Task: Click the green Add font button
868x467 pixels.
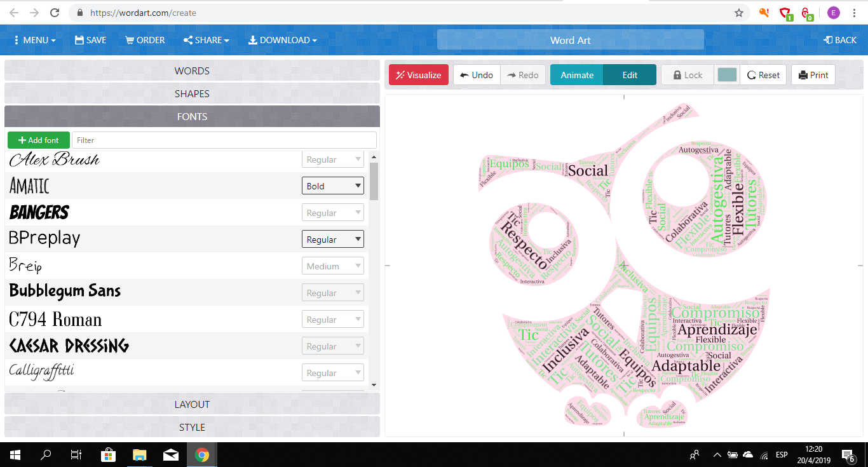Action: click(39, 140)
